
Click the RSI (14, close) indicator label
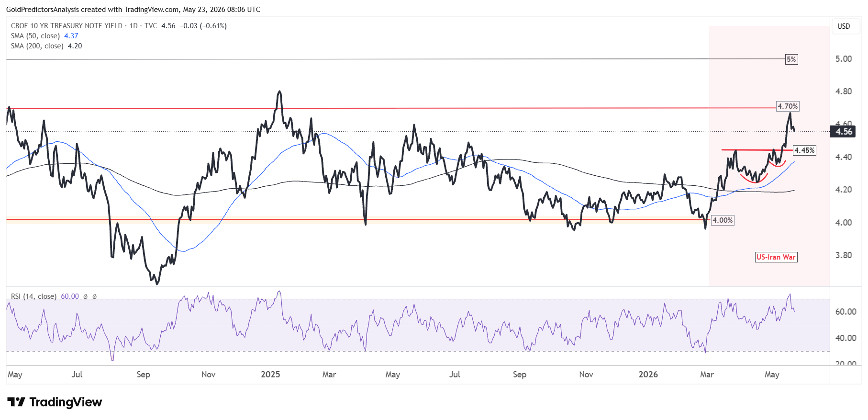pos(33,296)
